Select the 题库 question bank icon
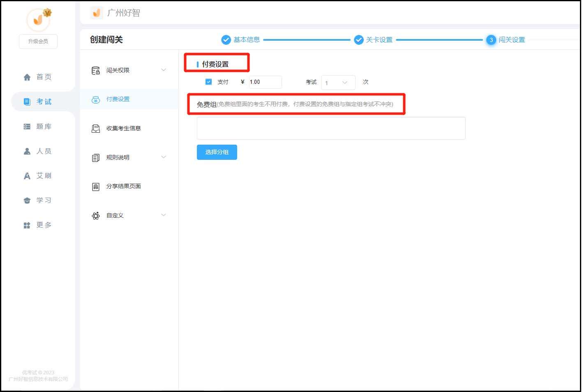Viewport: 582px width, 392px height. [x=26, y=126]
